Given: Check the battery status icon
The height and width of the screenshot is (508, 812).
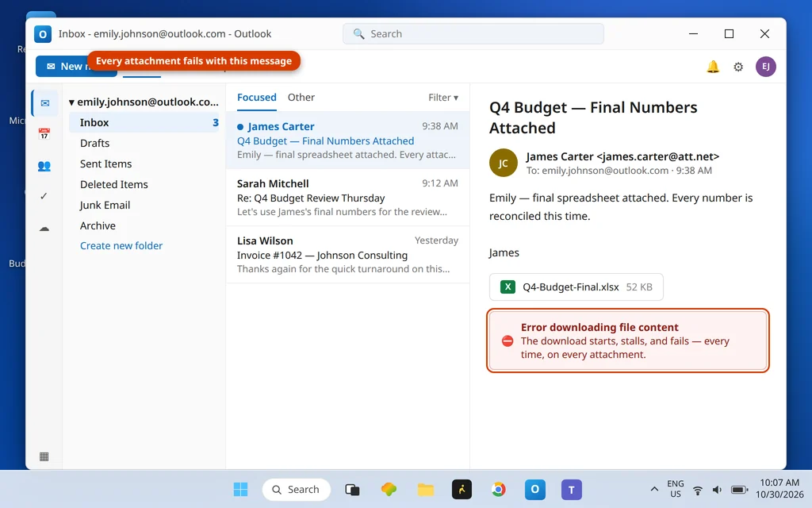Looking at the screenshot, I should click(739, 490).
